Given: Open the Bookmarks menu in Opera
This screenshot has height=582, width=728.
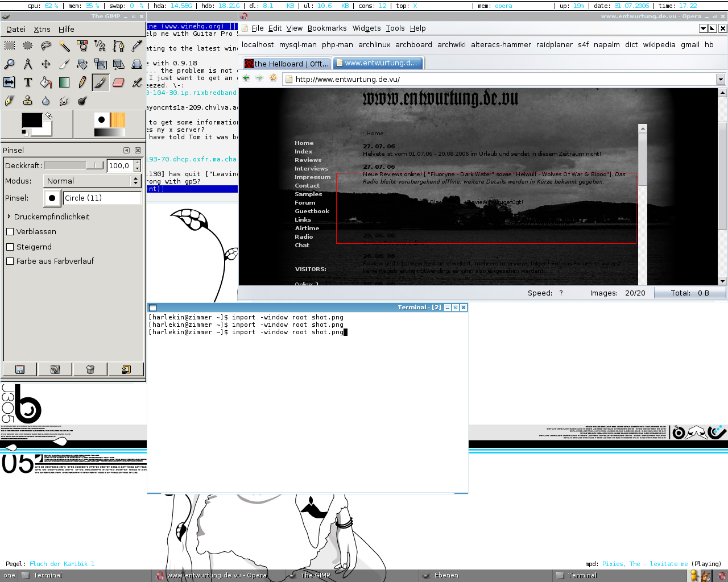Looking at the screenshot, I should coord(326,28).
